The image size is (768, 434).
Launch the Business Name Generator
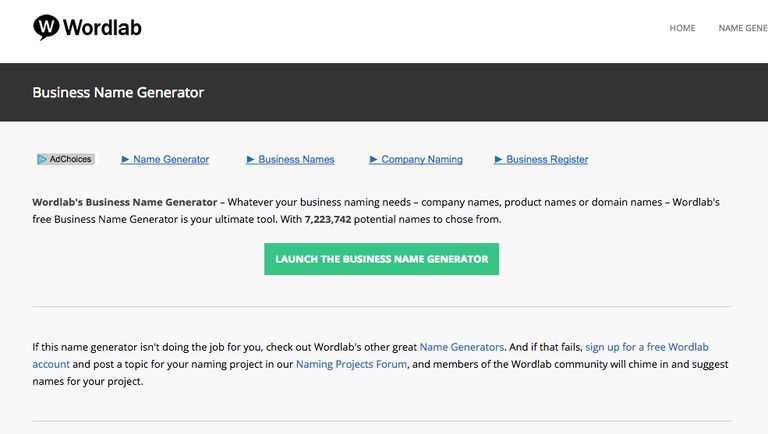pos(382,259)
